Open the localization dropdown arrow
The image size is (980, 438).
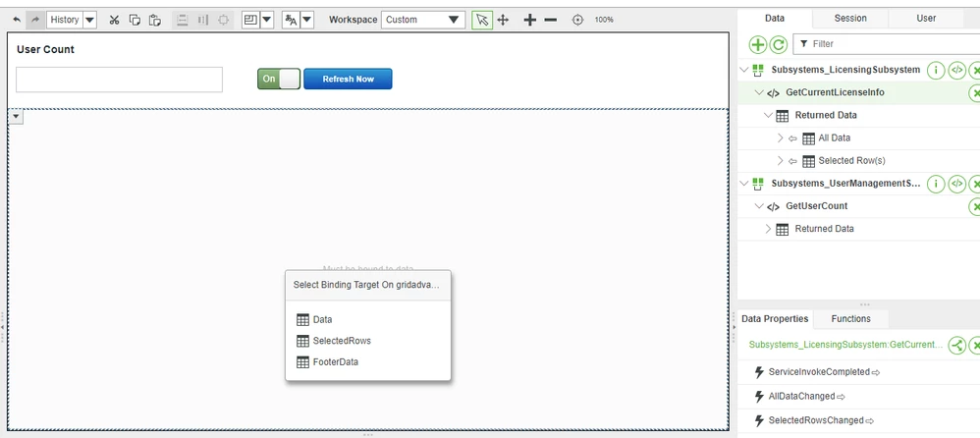pyautogui.click(x=307, y=20)
